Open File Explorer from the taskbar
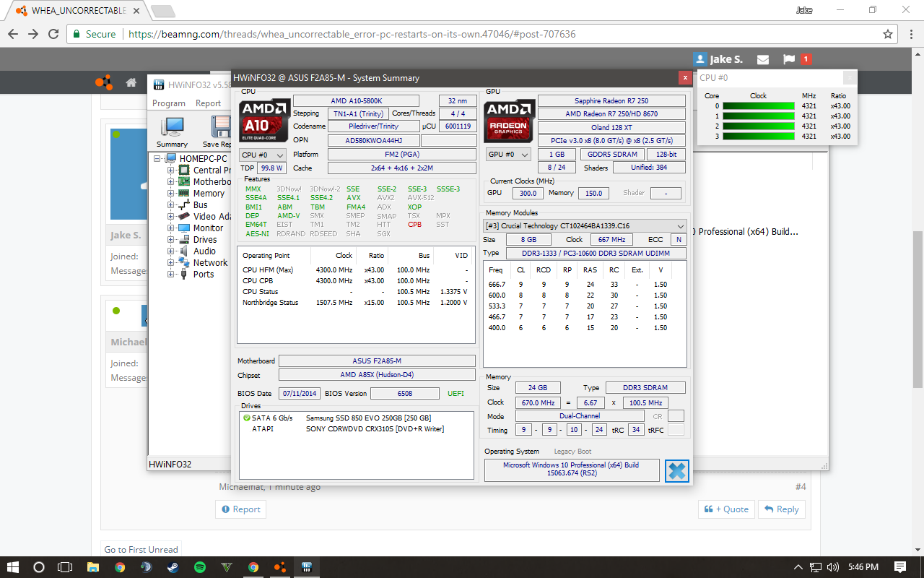 tap(93, 566)
